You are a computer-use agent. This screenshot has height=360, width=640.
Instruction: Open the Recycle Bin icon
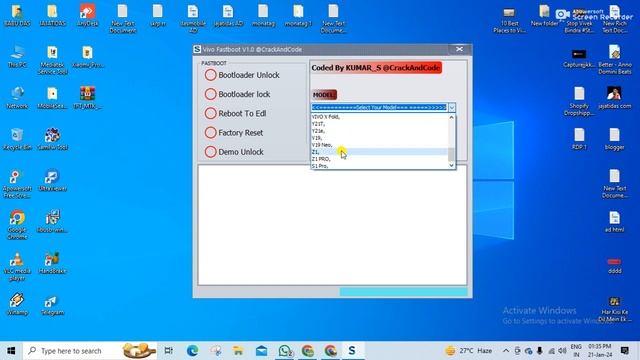[x=17, y=139]
